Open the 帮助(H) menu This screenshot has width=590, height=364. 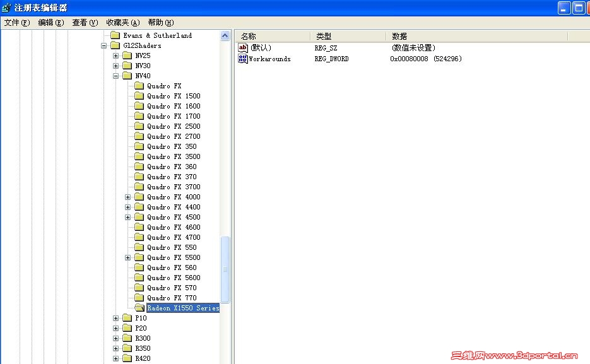pyautogui.click(x=161, y=23)
